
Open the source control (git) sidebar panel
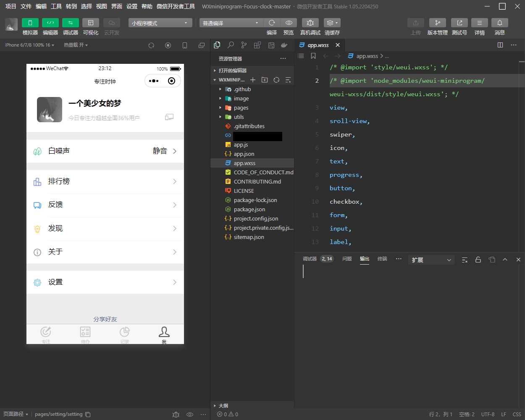point(243,45)
